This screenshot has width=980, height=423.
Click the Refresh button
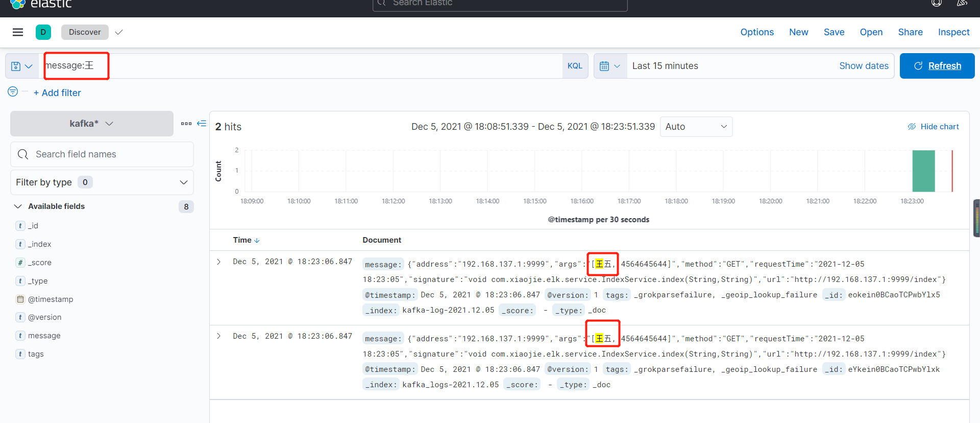coord(937,66)
